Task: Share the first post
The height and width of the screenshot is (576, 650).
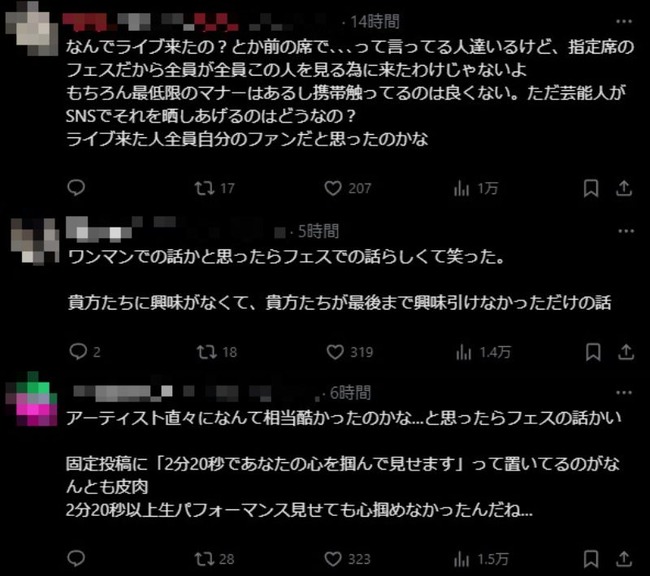Action: 624,188
